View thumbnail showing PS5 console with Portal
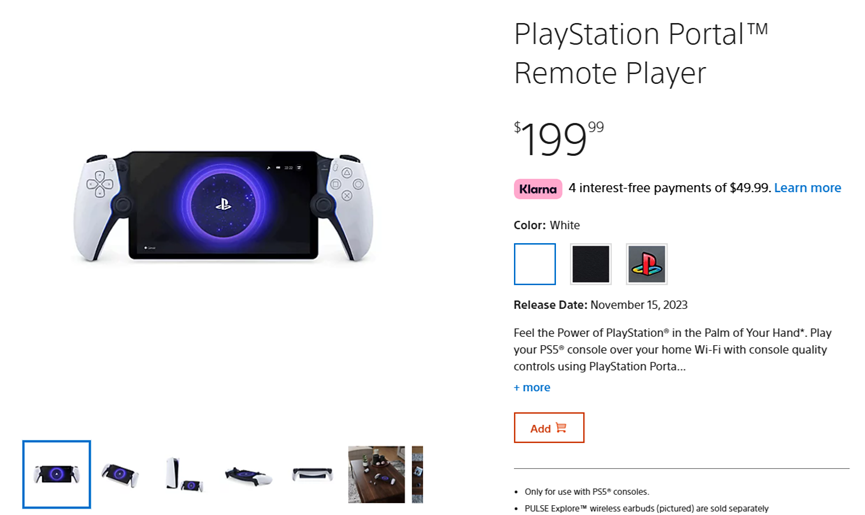The image size is (865, 515). 184,474
